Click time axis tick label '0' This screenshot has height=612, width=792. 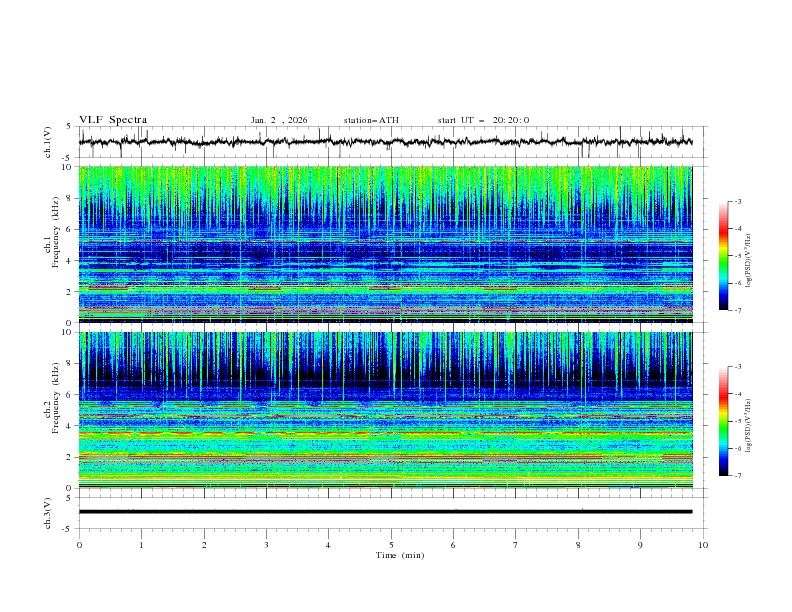point(79,545)
